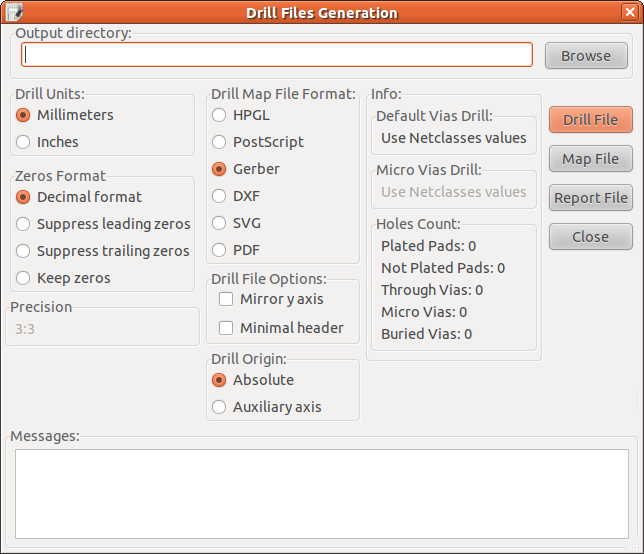Choose DXF drill map format
This screenshot has width=644, height=554.
pos(219,196)
